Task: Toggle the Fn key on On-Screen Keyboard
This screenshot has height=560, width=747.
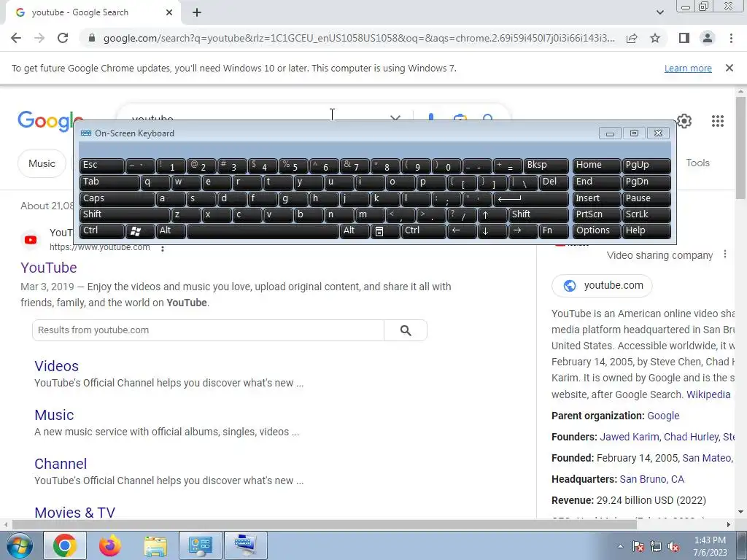Action: (x=554, y=230)
